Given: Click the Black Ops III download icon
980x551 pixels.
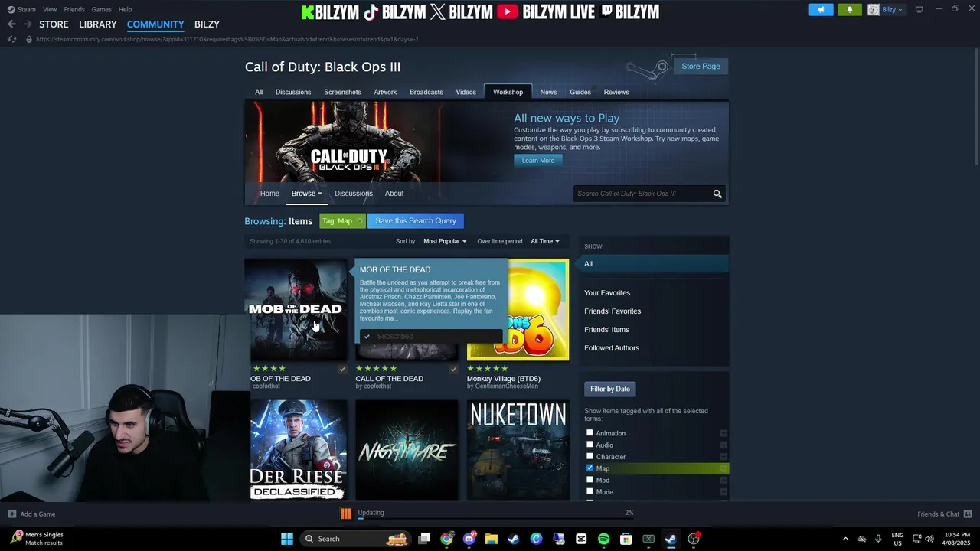Looking at the screenshot, I should (346, 514).
